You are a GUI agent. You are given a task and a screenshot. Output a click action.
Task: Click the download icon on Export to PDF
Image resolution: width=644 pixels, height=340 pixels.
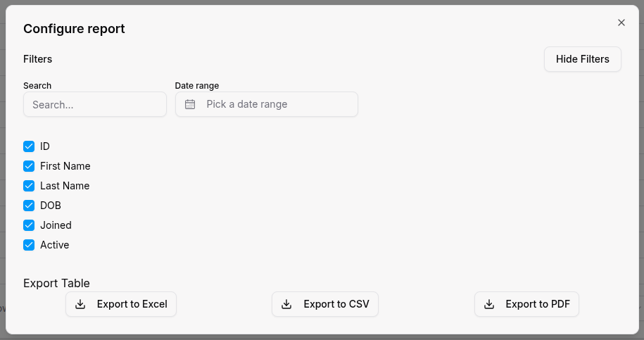(489, 304)
